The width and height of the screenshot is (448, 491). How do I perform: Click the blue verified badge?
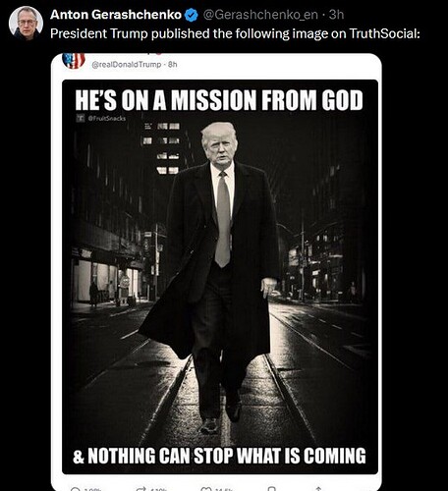coord(192,15)
